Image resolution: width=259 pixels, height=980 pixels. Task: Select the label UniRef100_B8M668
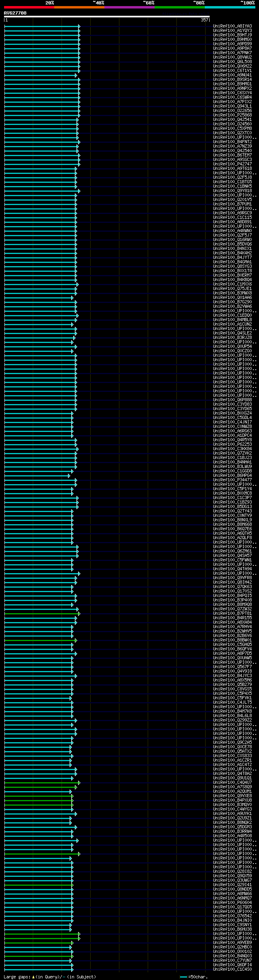point(232,525)
